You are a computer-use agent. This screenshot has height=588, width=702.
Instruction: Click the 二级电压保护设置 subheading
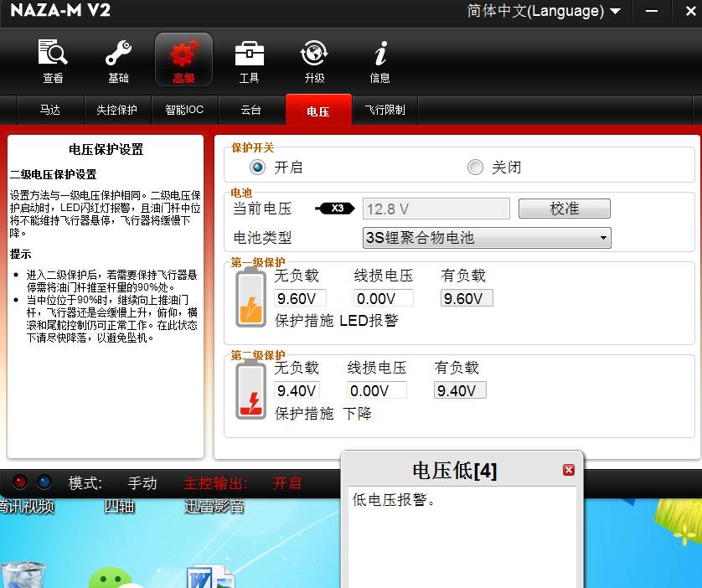tap(54, 174)
